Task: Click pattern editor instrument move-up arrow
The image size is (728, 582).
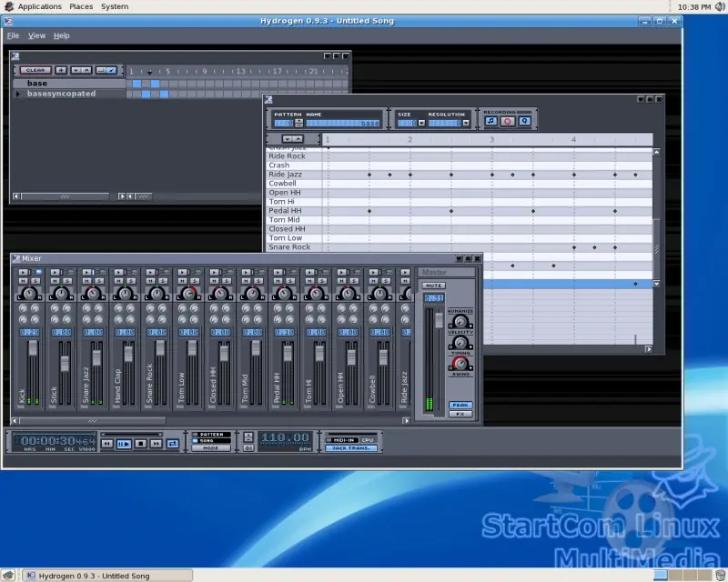Action: (x=298, y=139)
